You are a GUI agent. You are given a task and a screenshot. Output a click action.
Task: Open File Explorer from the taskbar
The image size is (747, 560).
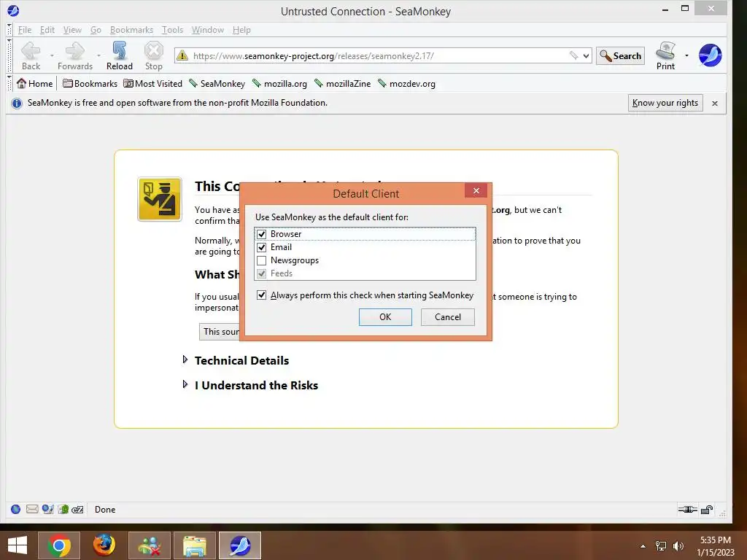(x=194, y=545)
